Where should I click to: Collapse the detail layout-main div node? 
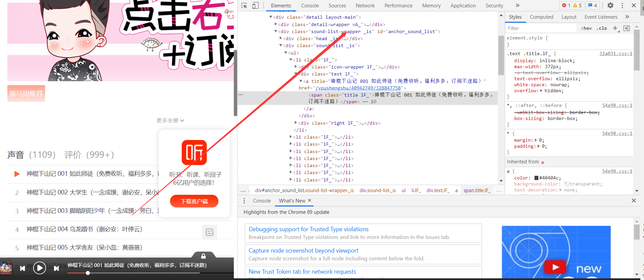[271, 17]
